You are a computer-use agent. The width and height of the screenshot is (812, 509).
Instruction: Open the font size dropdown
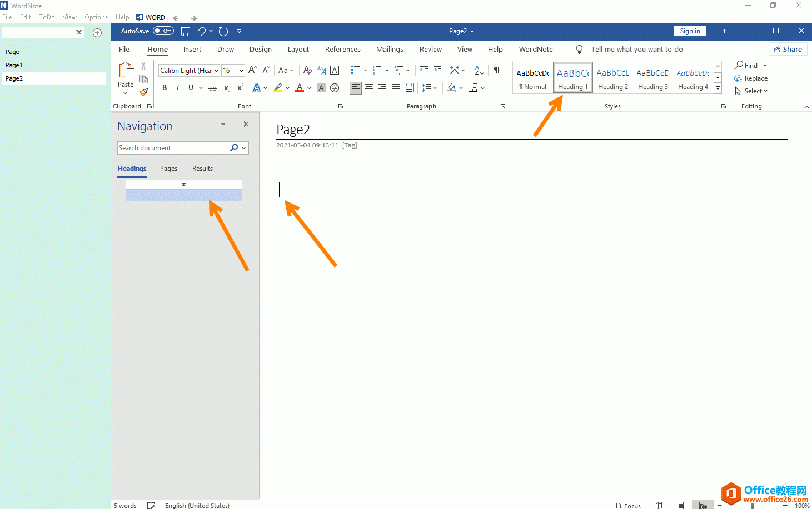point(241,71)
